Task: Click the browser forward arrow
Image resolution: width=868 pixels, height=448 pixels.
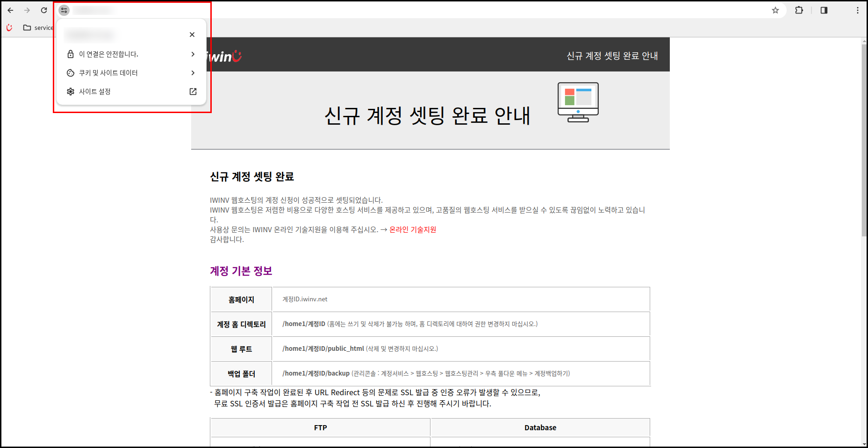Action: [27, 10]
